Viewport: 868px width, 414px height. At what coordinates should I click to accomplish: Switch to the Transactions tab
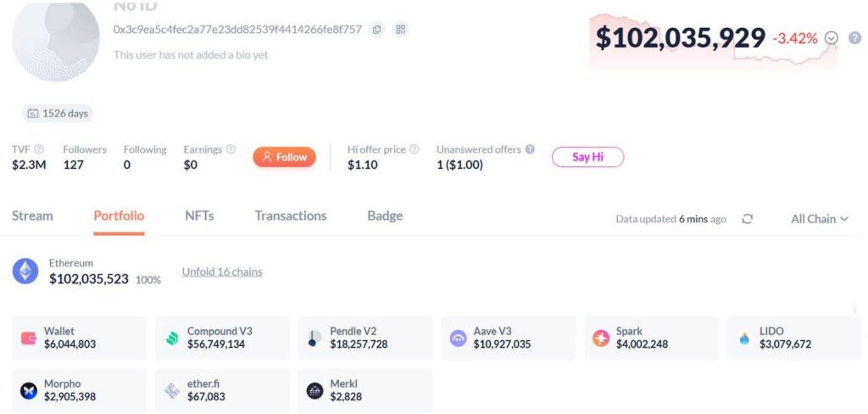coord(290,215)
